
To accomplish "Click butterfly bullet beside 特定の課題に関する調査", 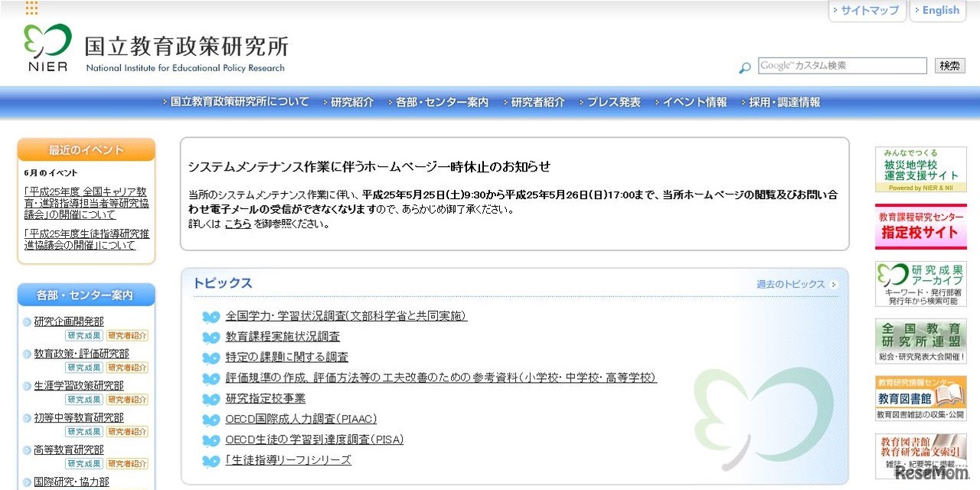I will coord(211,358).
